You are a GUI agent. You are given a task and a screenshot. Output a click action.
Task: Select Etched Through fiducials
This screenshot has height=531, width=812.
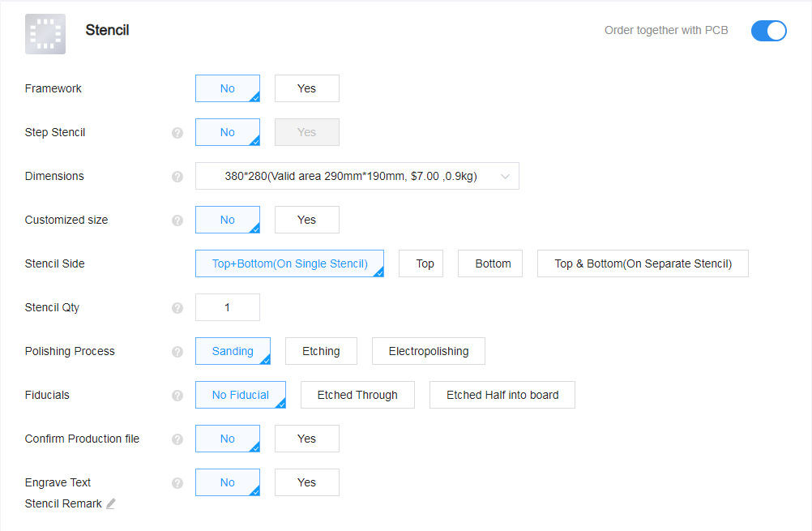[357, 395]
